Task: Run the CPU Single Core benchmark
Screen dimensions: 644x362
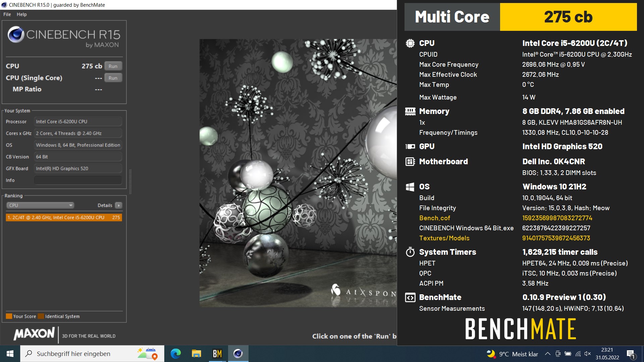Action: tap(113, 78)
